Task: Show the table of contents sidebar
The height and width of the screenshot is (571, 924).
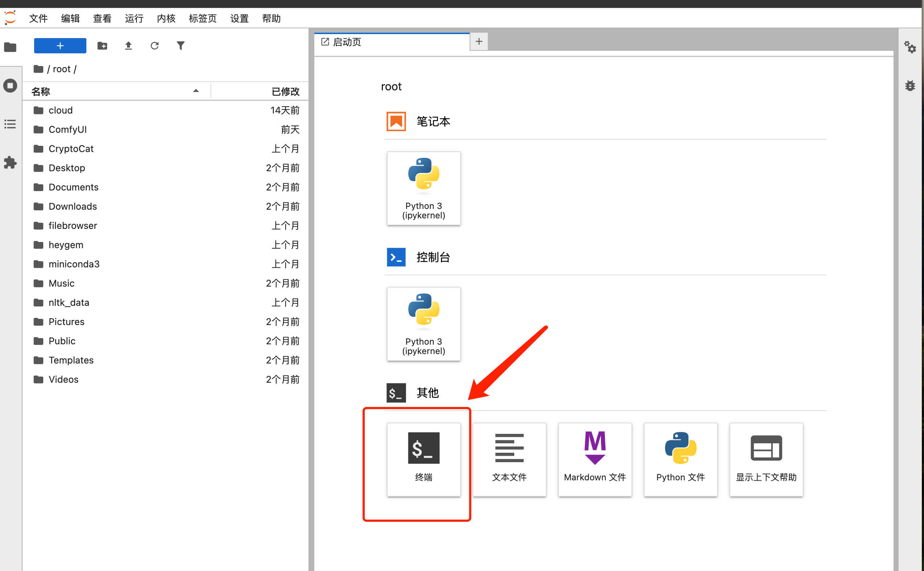Action: (x=10, y=124)
